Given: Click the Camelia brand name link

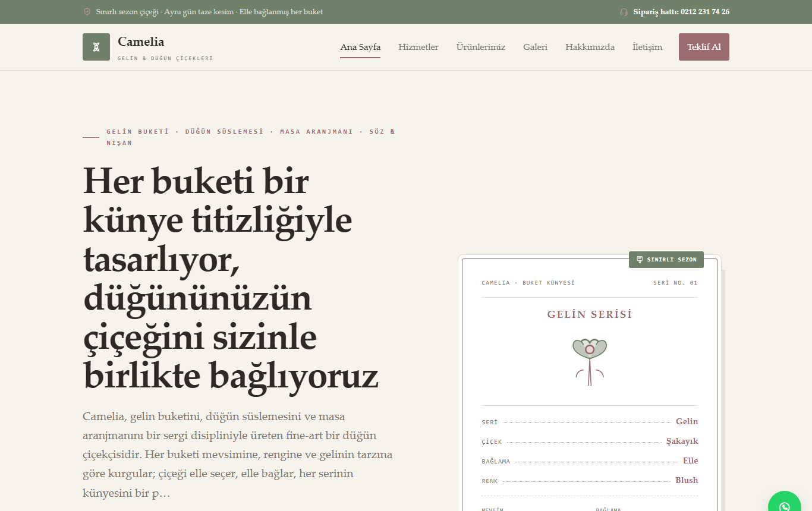Looking at the screenshot, I should point(141,42).
